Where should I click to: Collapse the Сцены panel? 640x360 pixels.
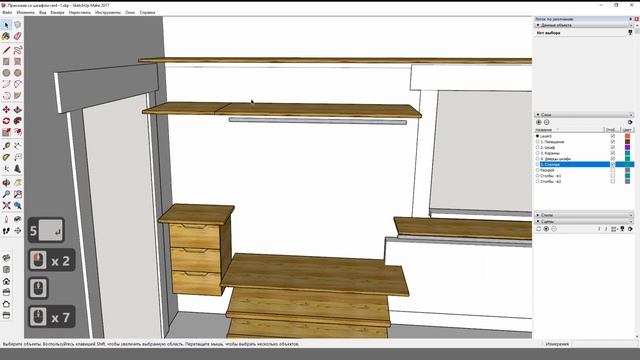[538, 222]
